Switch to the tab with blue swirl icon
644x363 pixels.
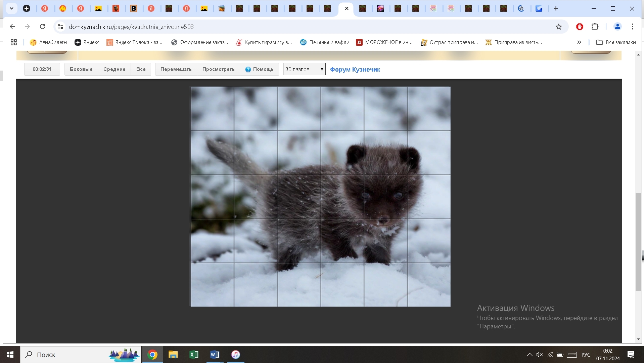coord(521,9)
